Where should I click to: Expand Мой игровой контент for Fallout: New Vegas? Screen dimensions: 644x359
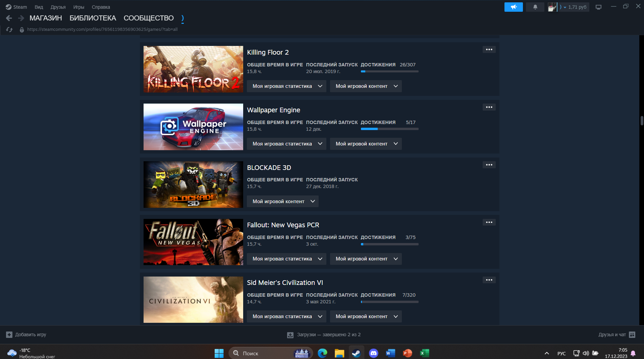pos(366,259)
